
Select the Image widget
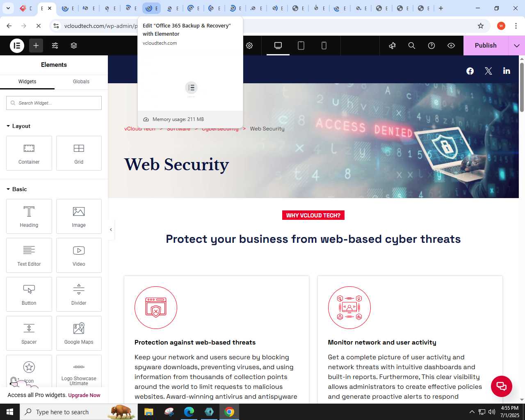pyautogui.click(x=79, y=216)
